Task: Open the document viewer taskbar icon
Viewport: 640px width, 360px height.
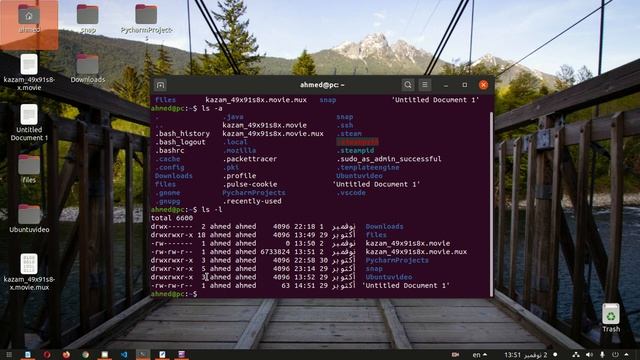Action: [27, 355]
